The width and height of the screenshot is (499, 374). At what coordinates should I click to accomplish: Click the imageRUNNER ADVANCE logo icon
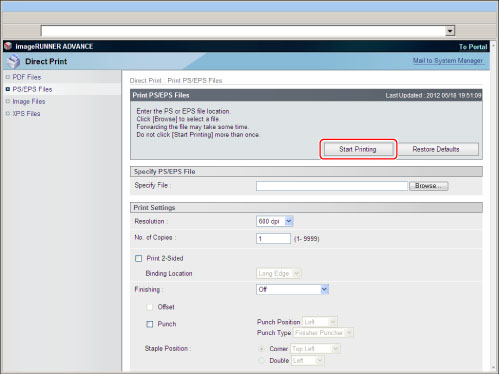tap(8, 46)
